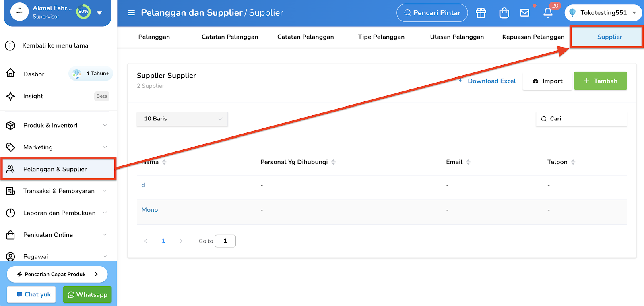Click the Download Excel link
Image resolution: width=644 pixels, height=306 pixels.
(487, 81)
